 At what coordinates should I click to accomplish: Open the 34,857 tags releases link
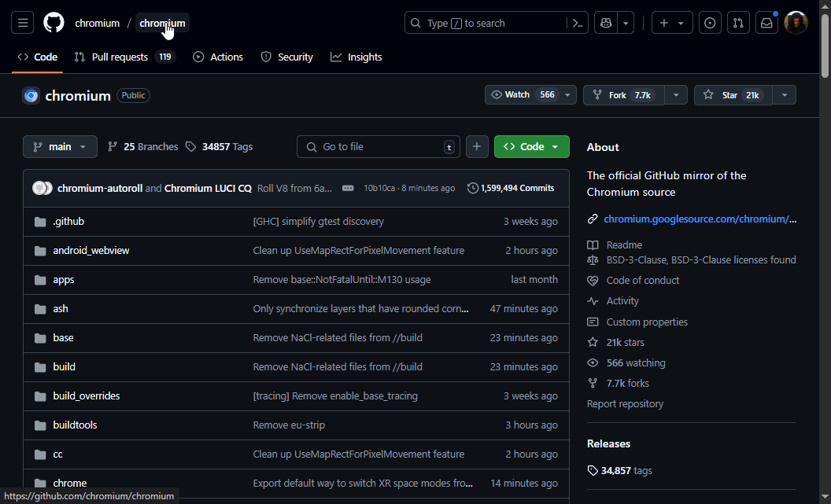(x=619, y=471)
